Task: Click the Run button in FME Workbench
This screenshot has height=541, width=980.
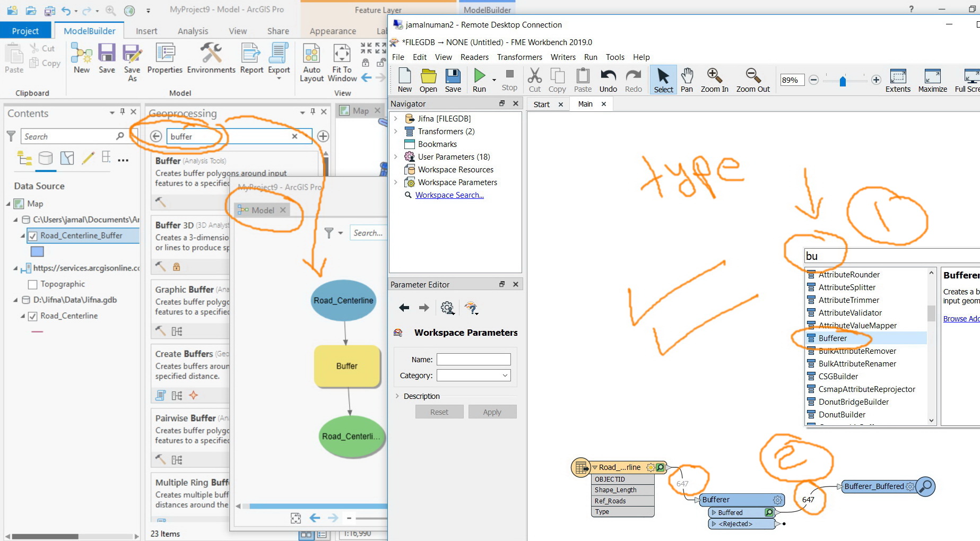Action: click(x=479, y=80)
